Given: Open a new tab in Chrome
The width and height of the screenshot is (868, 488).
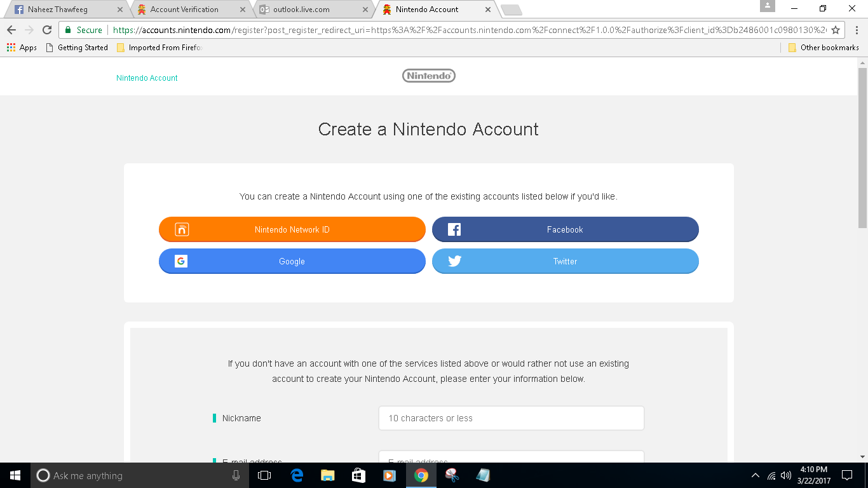Looking at the screenshot, I should [x=512, y=10].
